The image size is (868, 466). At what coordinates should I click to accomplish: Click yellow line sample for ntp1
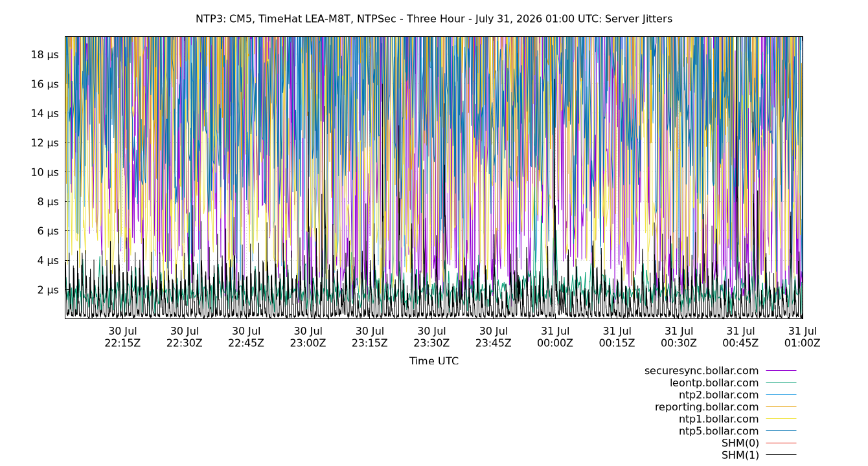[781, 419]
